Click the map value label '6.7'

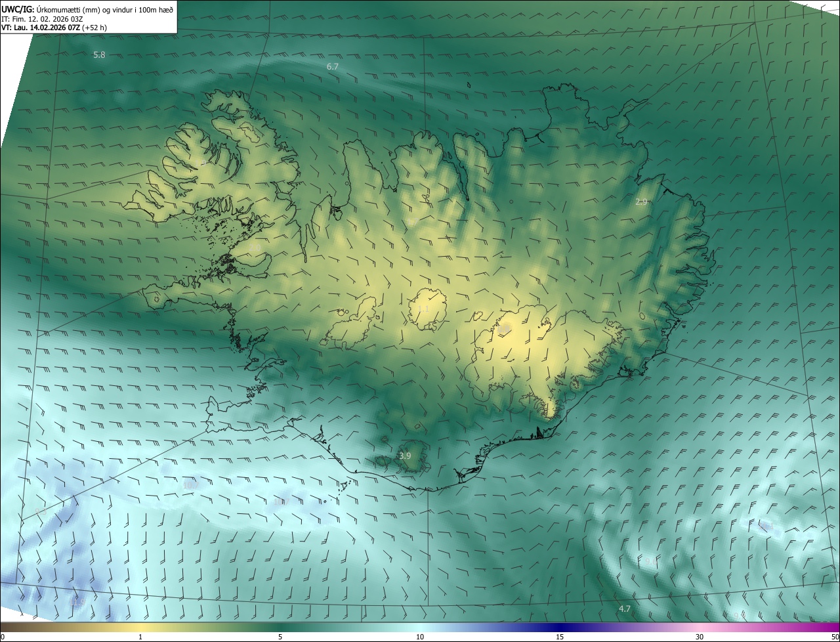click(333, 67)
